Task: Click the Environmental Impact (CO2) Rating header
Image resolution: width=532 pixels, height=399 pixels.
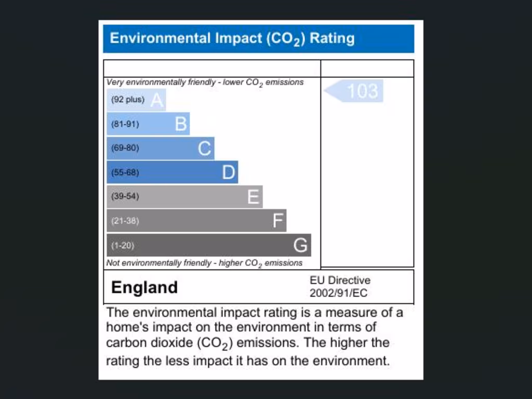Action: (x=258, y=39)
